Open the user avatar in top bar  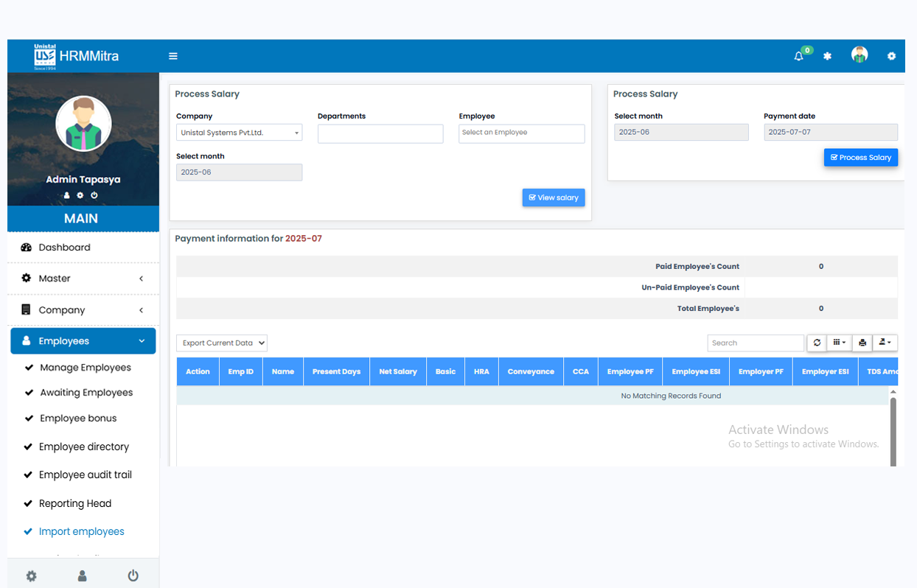click(x=859, y=55)
